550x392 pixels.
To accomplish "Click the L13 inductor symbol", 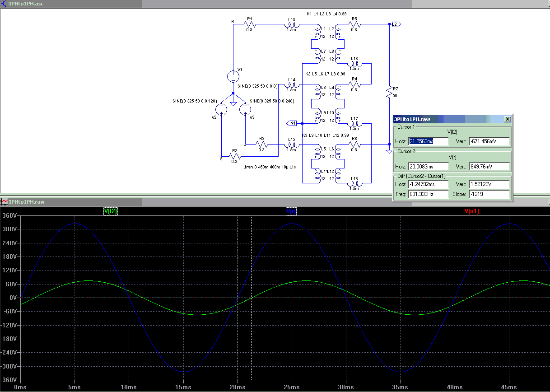I will click(291, 24).
